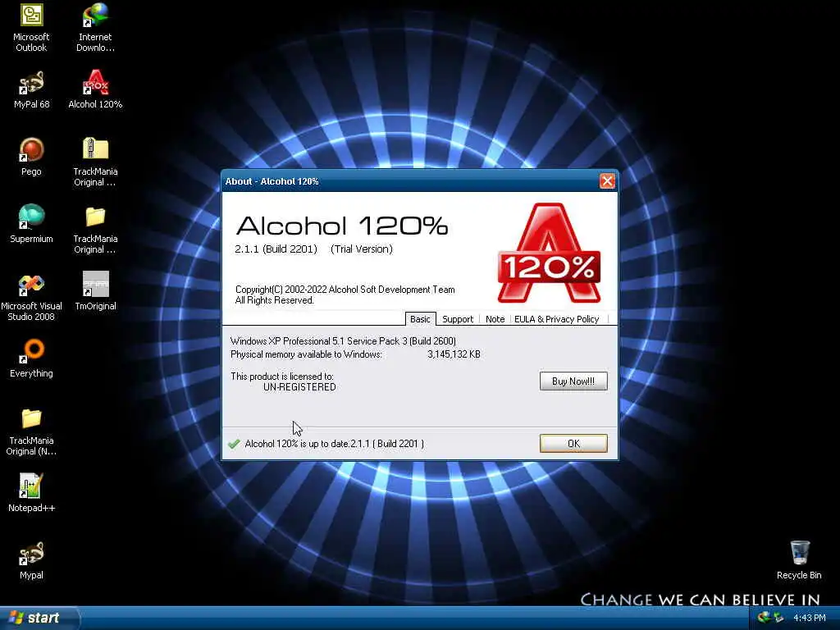The width and height of the screenshot is (840, 630).
Task: Click the 'All Rights Reserved.' text
Action: click(274, 300)
